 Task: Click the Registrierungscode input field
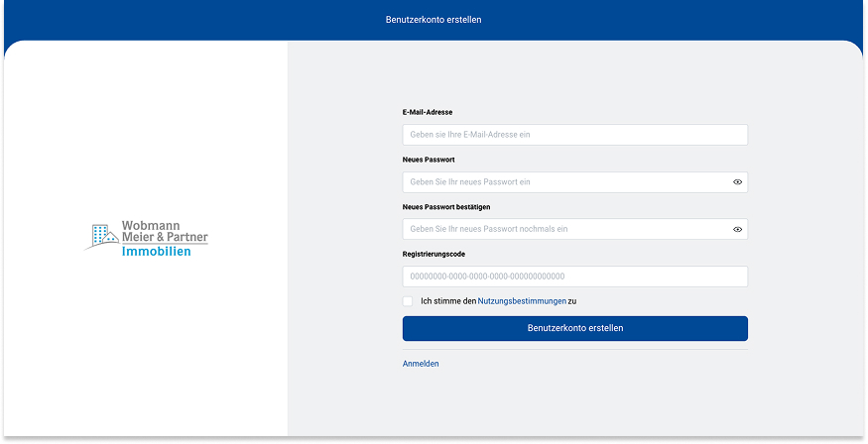click(x=574, y=277)
